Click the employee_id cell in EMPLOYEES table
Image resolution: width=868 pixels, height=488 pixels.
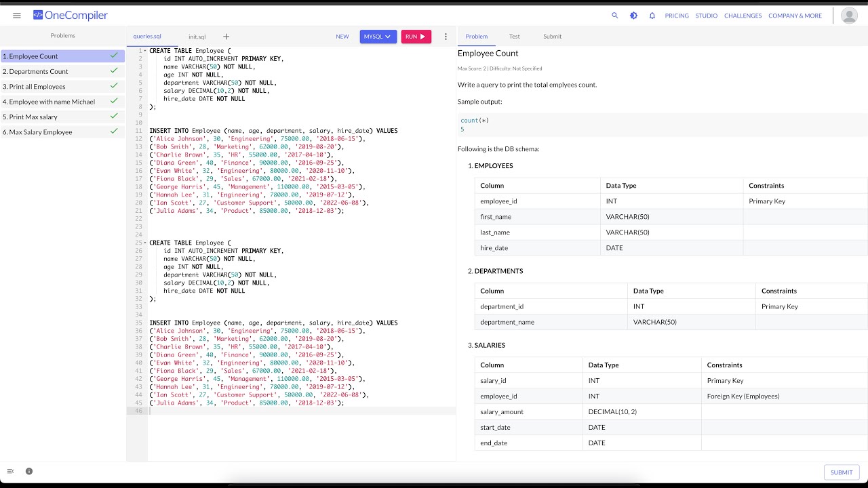[538, 201]
